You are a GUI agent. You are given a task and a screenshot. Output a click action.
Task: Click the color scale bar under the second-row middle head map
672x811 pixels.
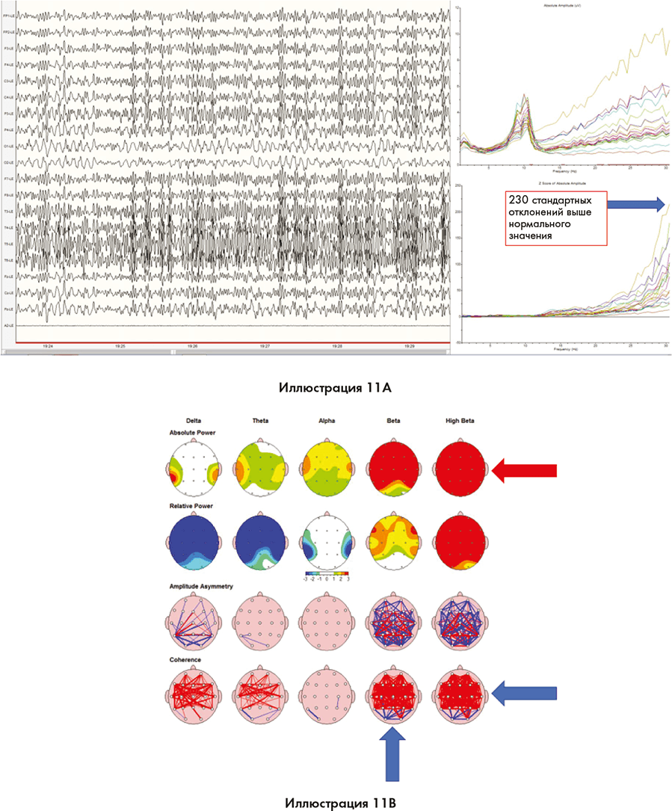tap(327, 578)
